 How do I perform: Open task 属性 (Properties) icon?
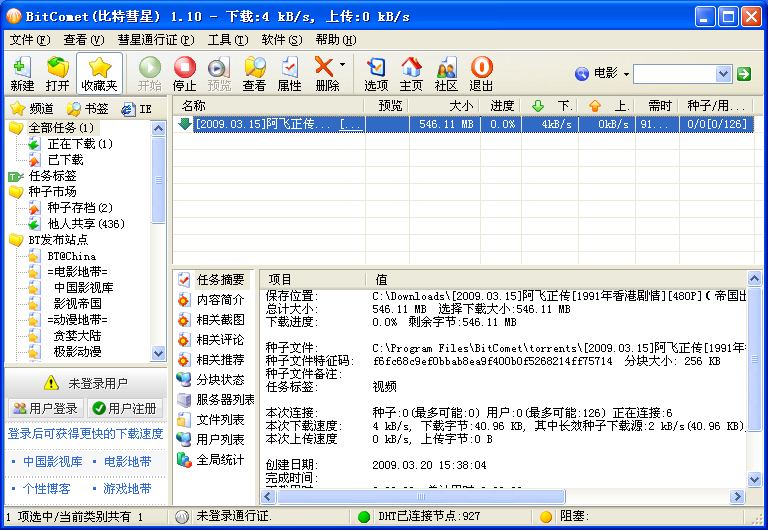pyautogui.click(x=289, y=73)
